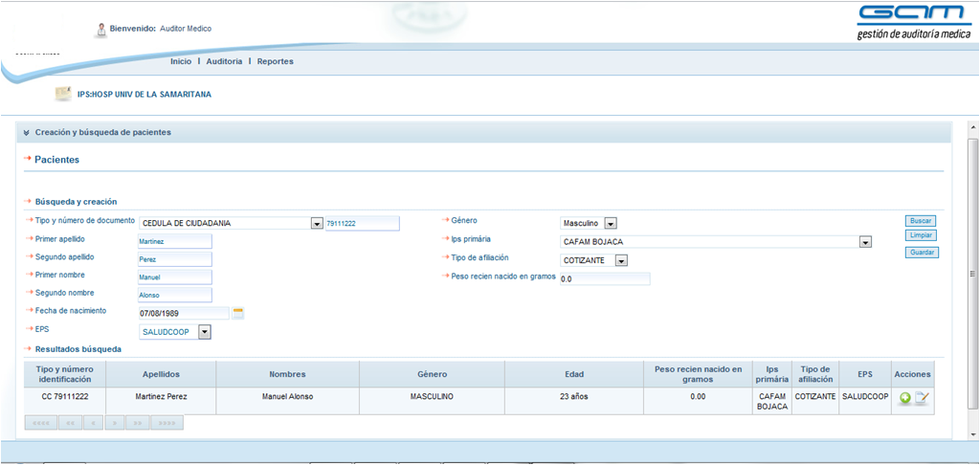
Task: Open the document type dropdown CEDULA DE CIUDADANIA
Action: pyautogui.click(x=316, y=224)
